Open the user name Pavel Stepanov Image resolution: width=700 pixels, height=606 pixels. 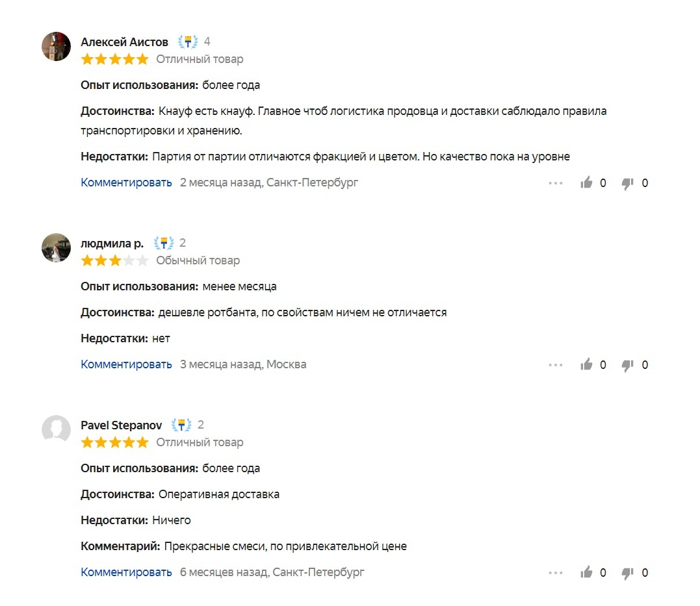(121, 425)
